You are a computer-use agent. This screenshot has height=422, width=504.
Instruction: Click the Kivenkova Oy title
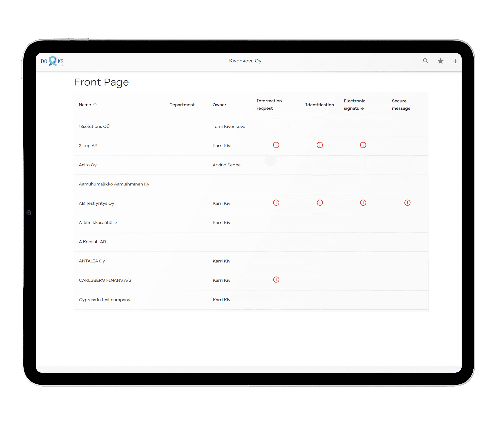click(245, 61)
